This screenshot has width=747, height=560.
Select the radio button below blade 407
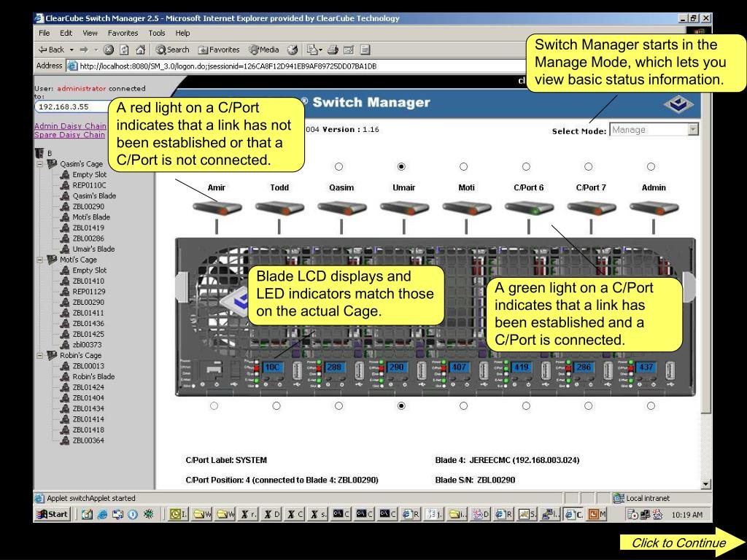pyautogui.click(x=463, y=405)
